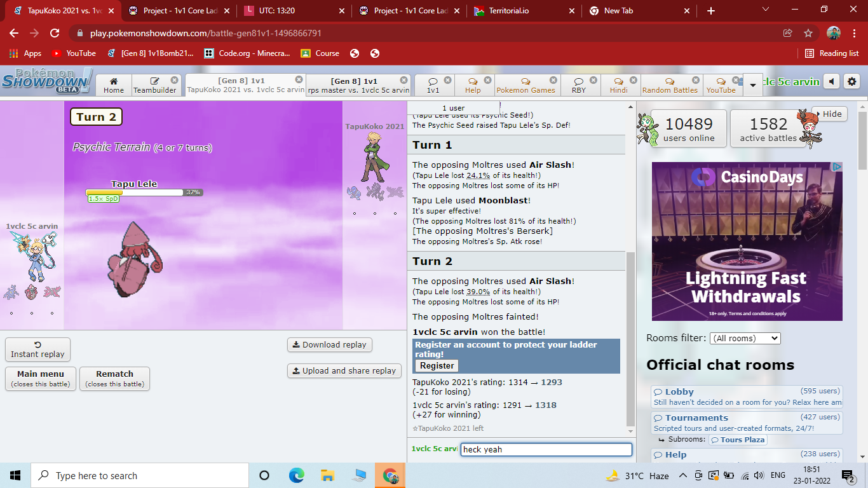Screen dimensions: 868x488
Task: Click the Pokémon Showdown logo
Action: click(47, 81)
